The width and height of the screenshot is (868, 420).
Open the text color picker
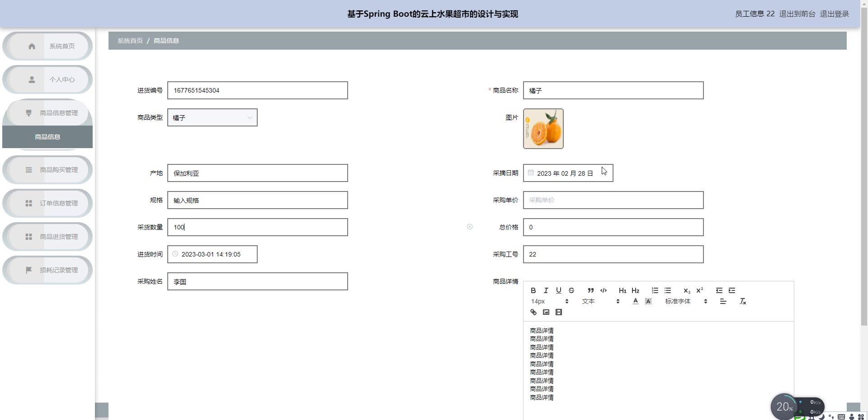click(x=635, y=301)
